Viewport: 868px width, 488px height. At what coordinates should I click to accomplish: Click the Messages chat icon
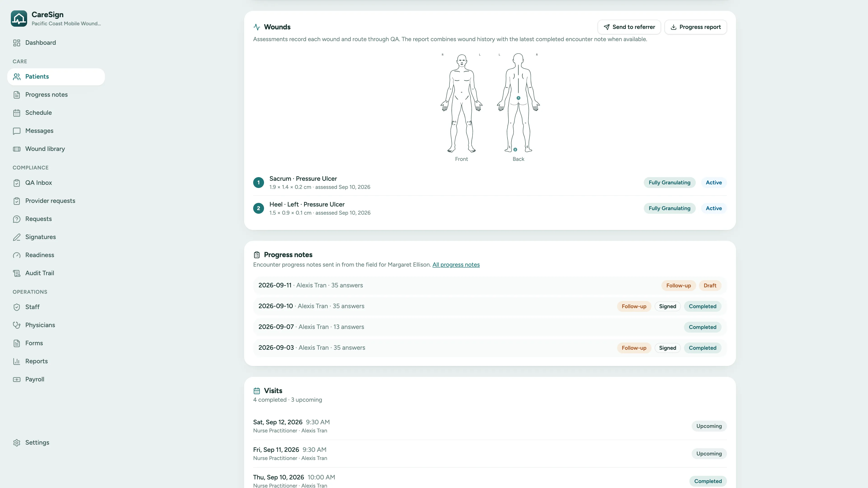point(17,131)
